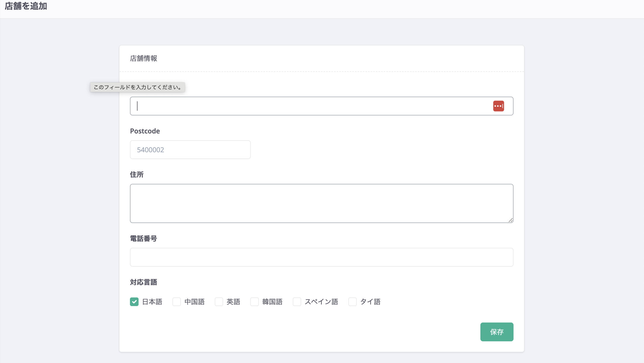This screenshot has height=363, width=644.
Task: Check the 英語 checkbox
Action: tap(219, 302)
